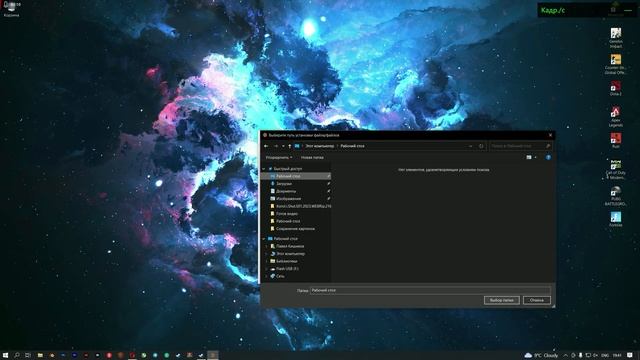Click the search field in folder dialog
Screen dimensions: 640x360
pyautogui.click(x=520, y=146)
